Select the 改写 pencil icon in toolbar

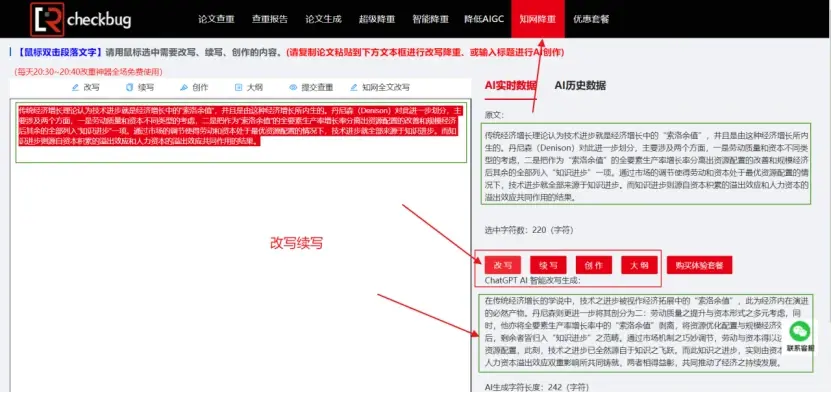click(75, 87)
